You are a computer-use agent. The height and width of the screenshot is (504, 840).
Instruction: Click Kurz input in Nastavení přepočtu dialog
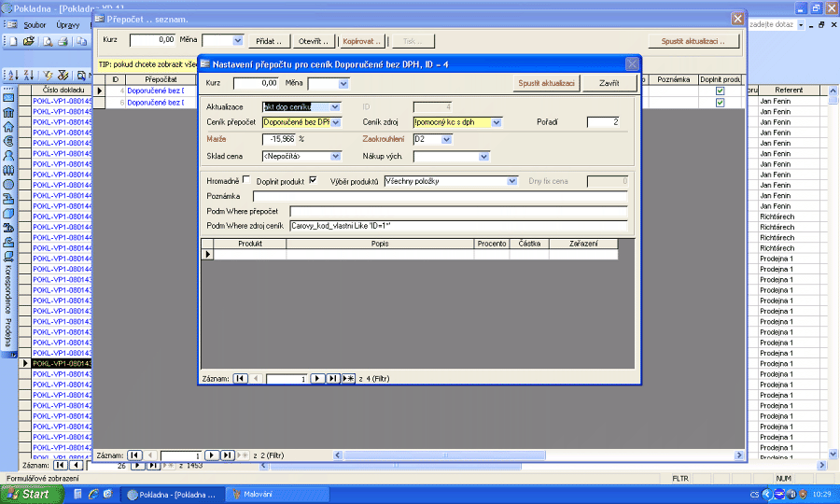tap(256, 83)
